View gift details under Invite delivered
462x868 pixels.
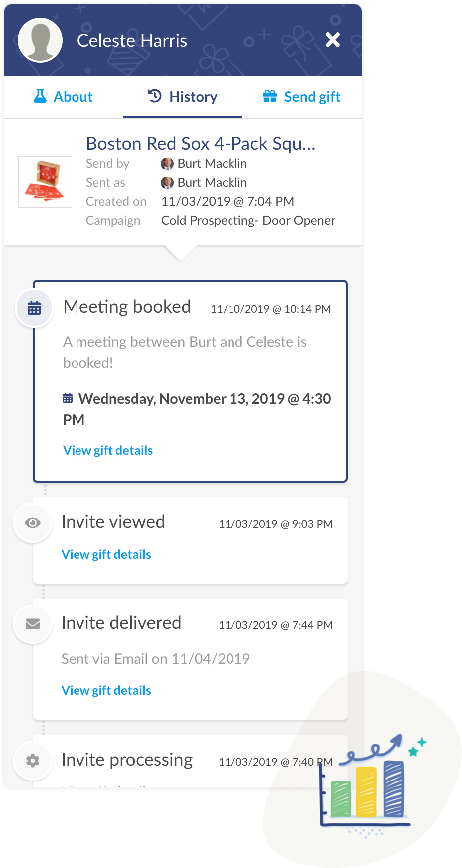pos(106,690)
